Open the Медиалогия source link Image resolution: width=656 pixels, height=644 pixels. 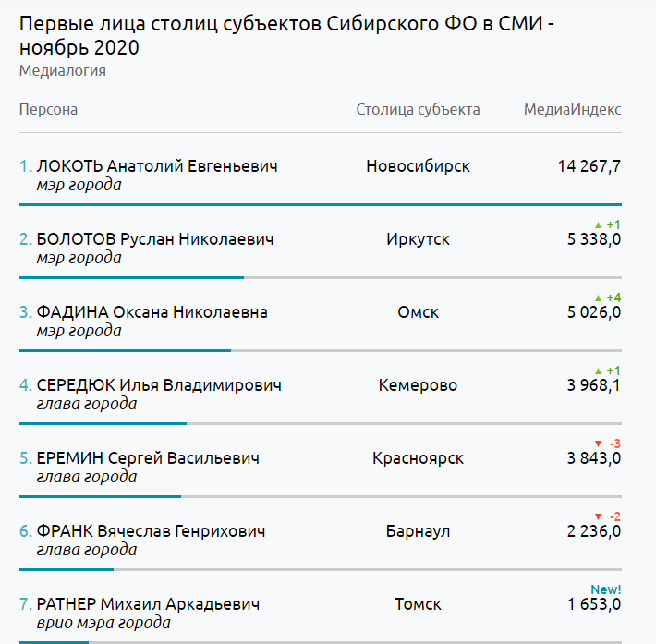point(62,70)
